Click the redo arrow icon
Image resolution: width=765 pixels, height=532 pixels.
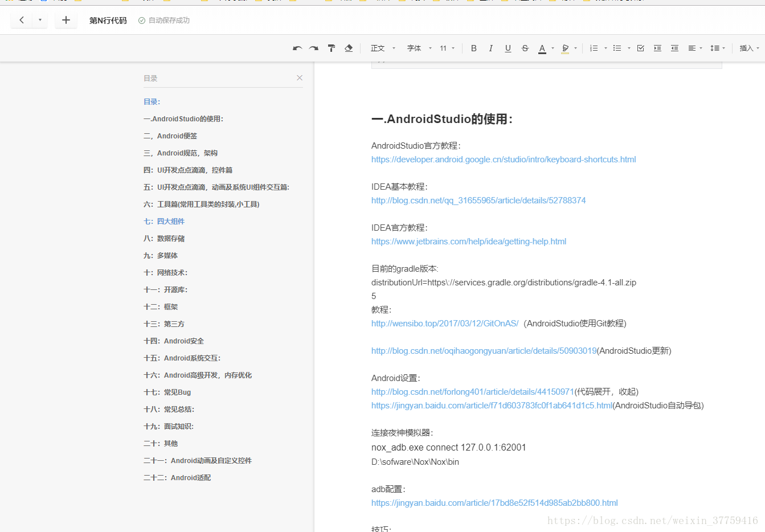pos(314,48)
